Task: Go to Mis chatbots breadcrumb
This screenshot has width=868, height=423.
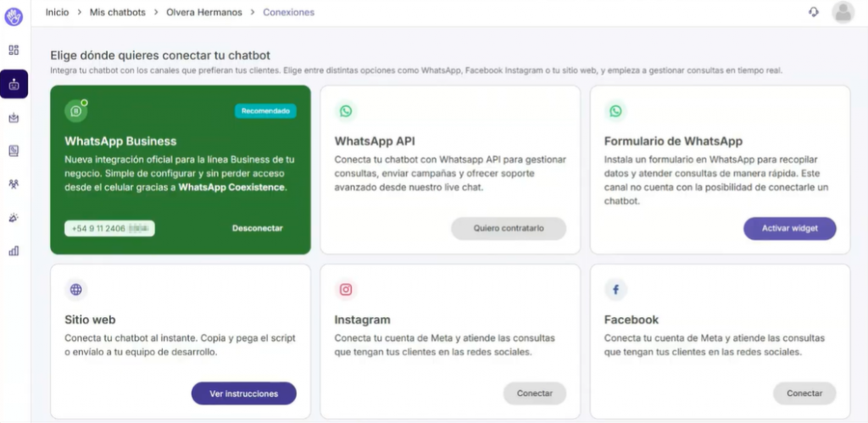Action: (117, 12)
